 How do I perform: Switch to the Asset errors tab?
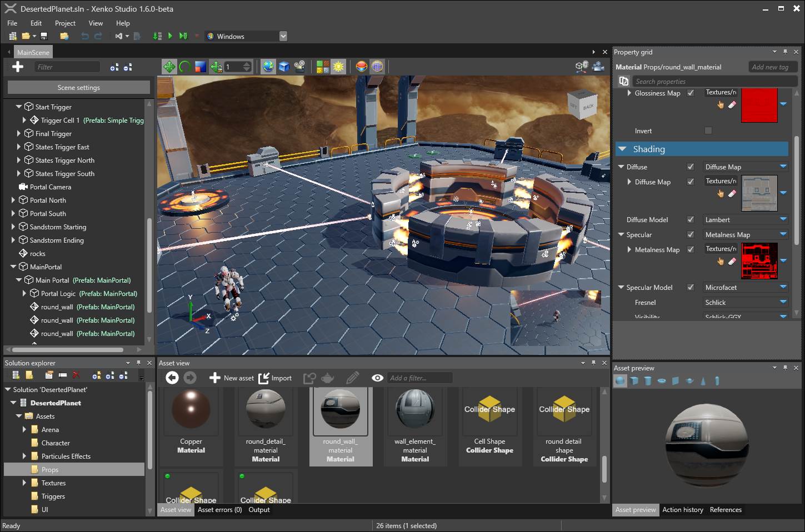pyautogui.click(x=219, y=510)
